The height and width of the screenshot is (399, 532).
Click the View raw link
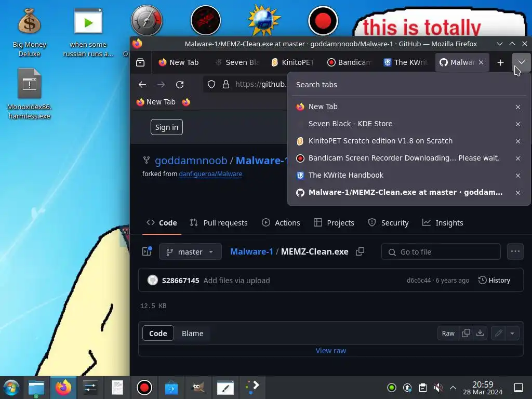[331, 351]
